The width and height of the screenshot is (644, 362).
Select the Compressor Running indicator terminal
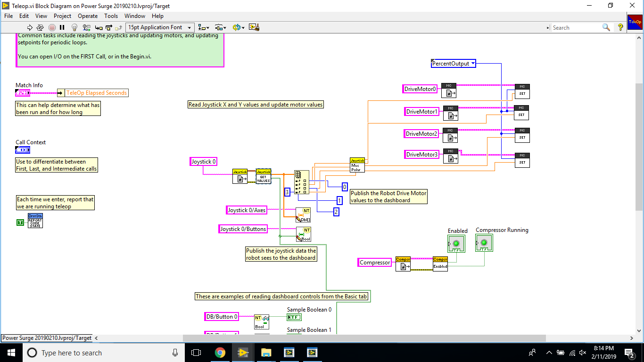(484, 243)
